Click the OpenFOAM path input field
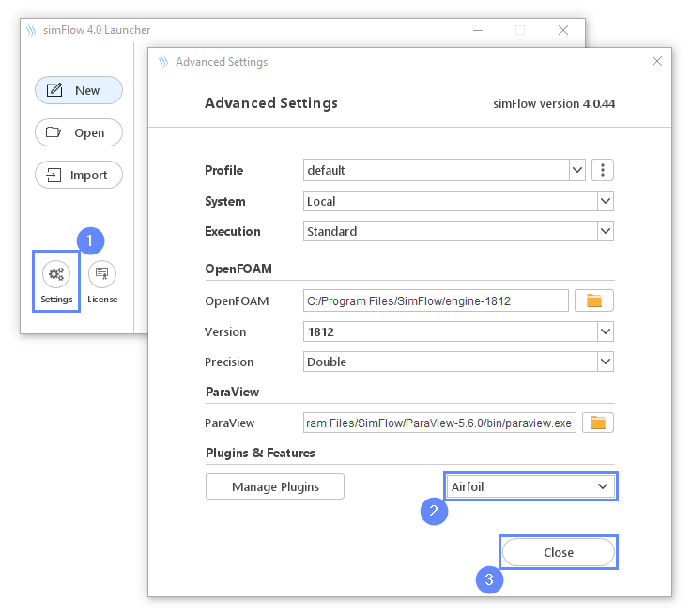 click(436, 300)
